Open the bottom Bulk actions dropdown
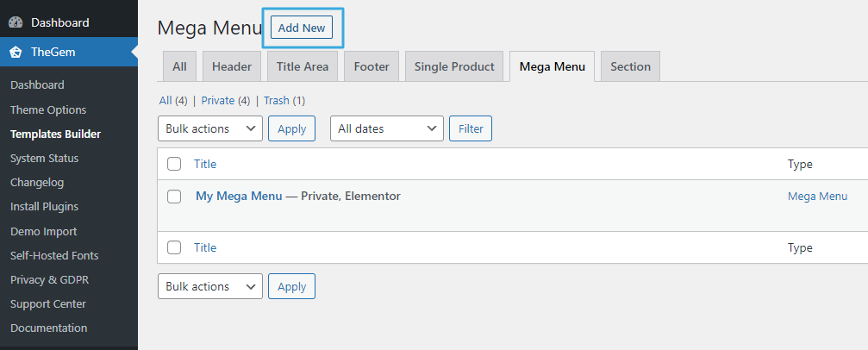This screenshot has height=350, width=868. tap(210, 286)
